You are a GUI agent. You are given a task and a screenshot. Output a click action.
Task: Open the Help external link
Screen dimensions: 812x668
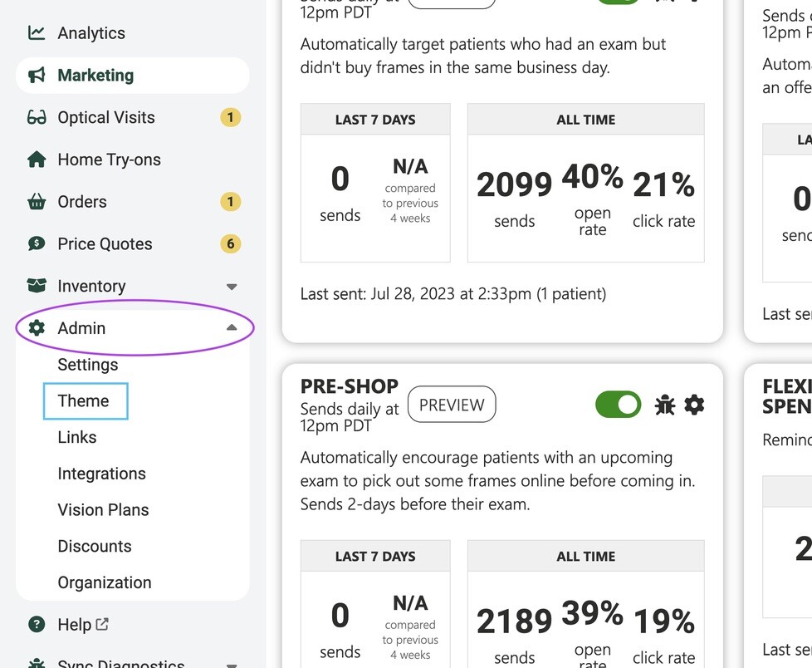point(102,624)
